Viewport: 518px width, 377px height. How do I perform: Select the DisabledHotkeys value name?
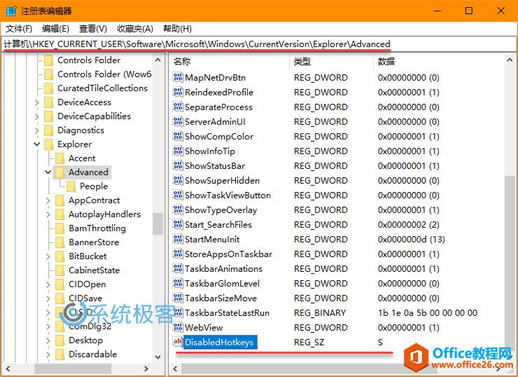click(x=219, y=342)
